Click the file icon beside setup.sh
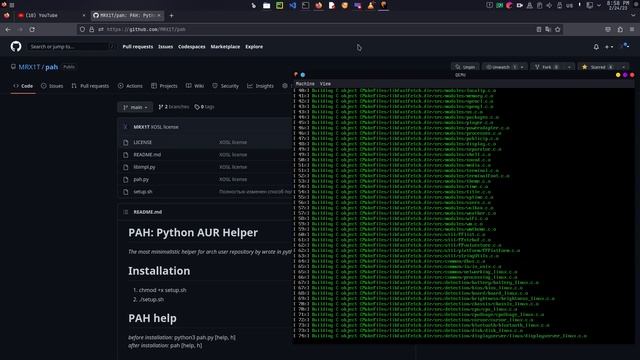Screen dimensions: 640x360 point(126,191)
